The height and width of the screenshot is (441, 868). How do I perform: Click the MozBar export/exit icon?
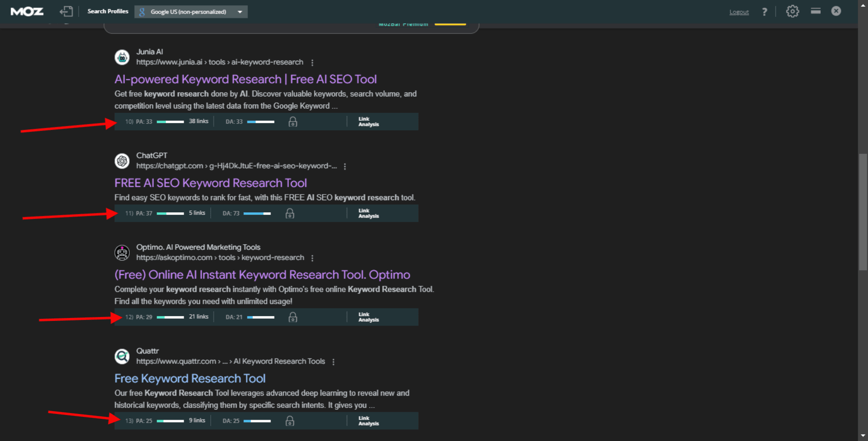[x=66, y=12]
